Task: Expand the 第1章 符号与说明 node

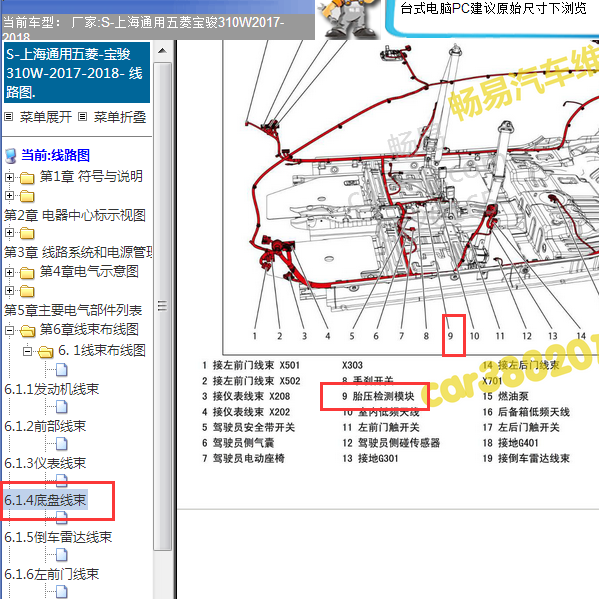Action: pyautogui.click(x=9, y=177)
